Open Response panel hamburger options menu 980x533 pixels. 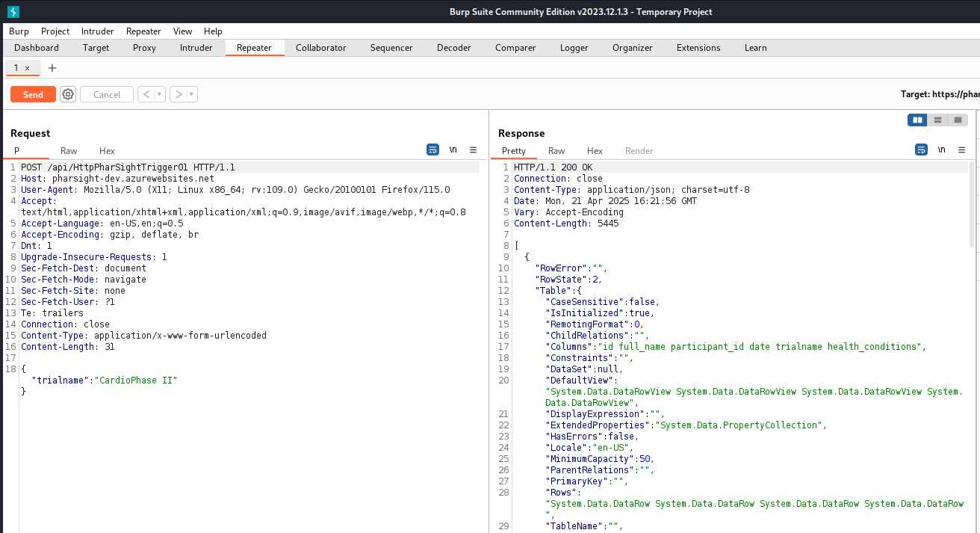(961, 150)
